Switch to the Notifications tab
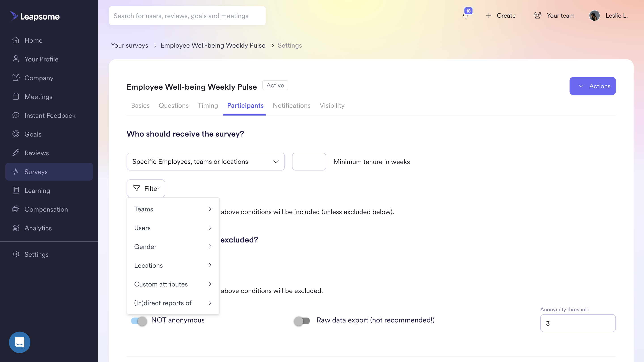The image size is (644, 362). point(292,106)
